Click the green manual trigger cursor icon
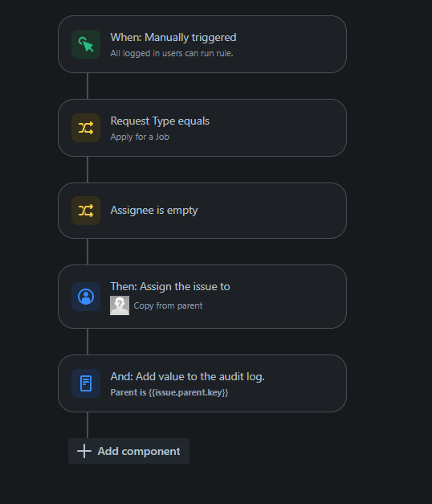This screenshot has height=504, width=432. (x=86, y=44)
